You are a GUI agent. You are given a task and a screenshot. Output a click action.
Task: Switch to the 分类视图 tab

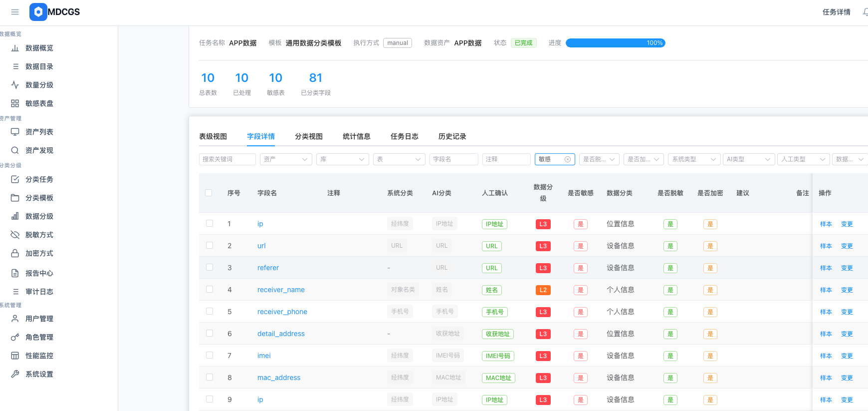309,136
